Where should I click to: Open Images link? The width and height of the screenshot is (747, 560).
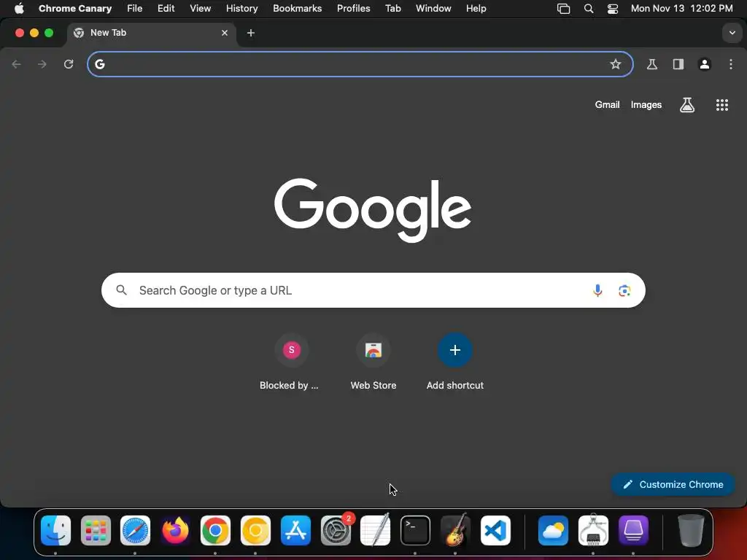pos(646,105)
